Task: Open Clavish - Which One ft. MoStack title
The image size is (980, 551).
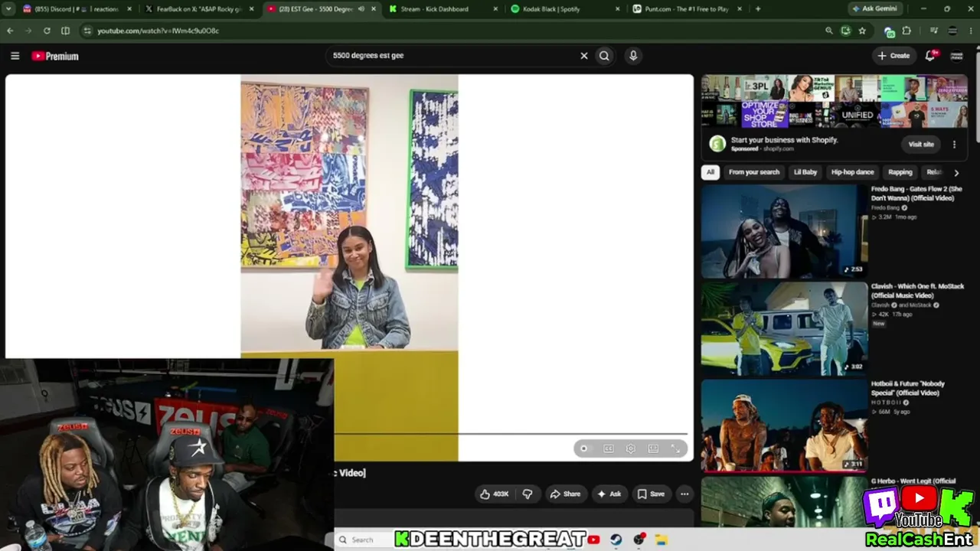Action: coord(917,291)
